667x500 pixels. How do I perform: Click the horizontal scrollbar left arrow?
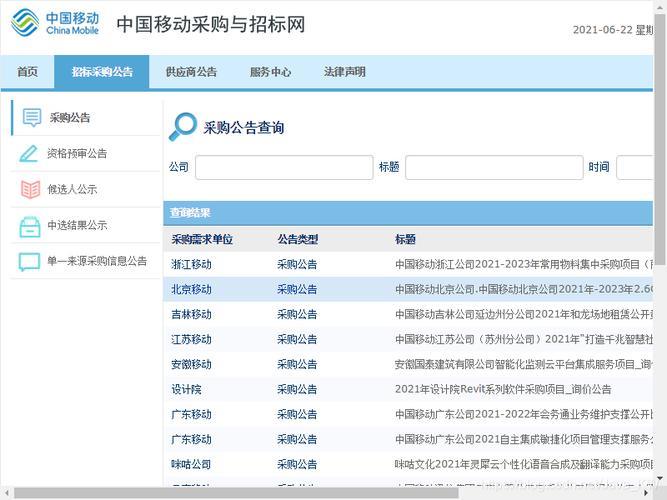[x=7, y=493]
